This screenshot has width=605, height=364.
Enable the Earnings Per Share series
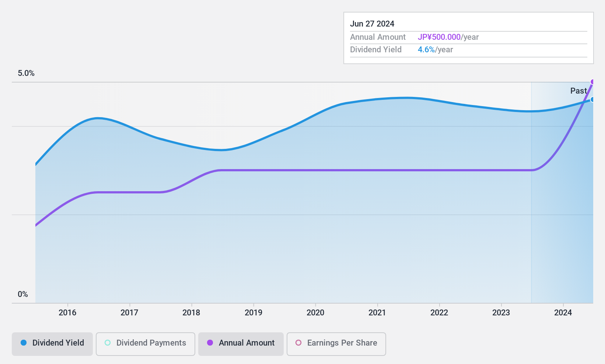pyautogui.click(x=336, y=344)
